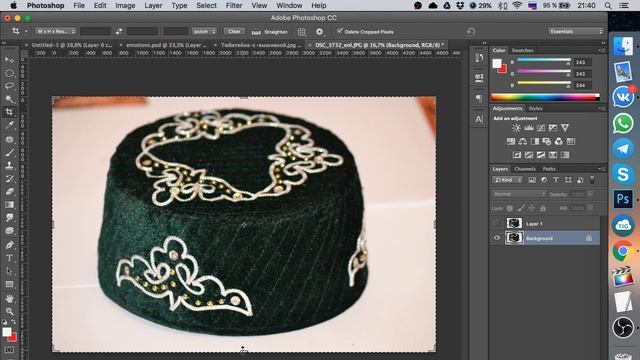Switch to the Styles tab
The image size is (640, 360).
[536, 108]
